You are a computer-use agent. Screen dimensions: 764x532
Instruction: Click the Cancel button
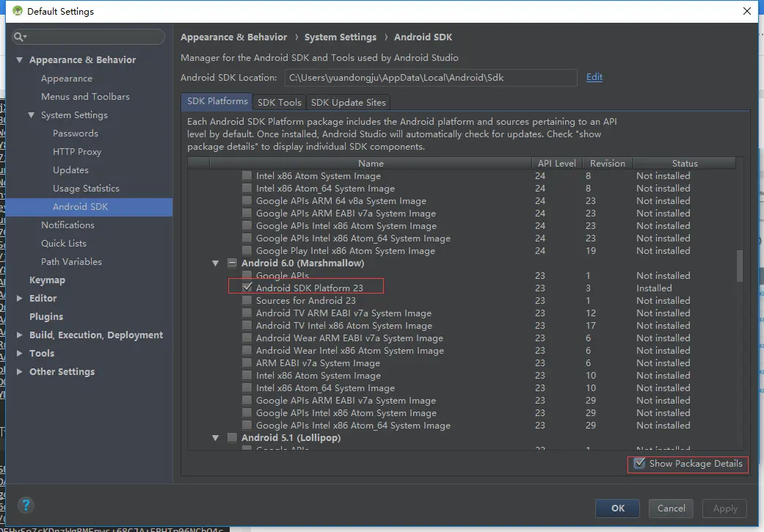671,508
